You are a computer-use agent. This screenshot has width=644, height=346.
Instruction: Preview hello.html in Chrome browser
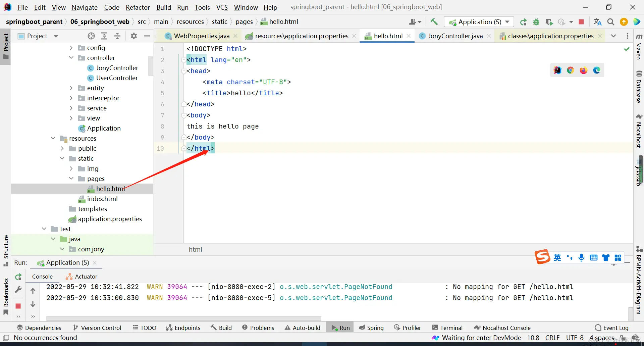pyautogui.click(x=571, y=70)
